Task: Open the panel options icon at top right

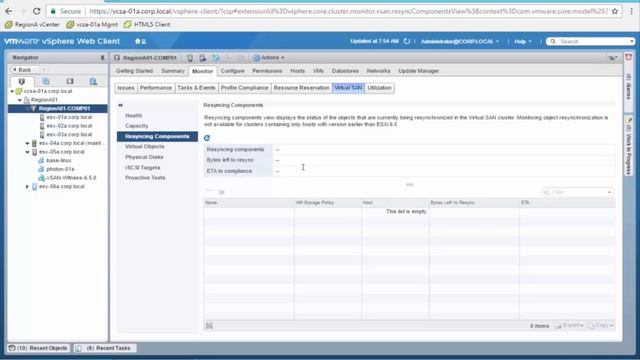Action: pyautogui.click(x=612, y=58)
